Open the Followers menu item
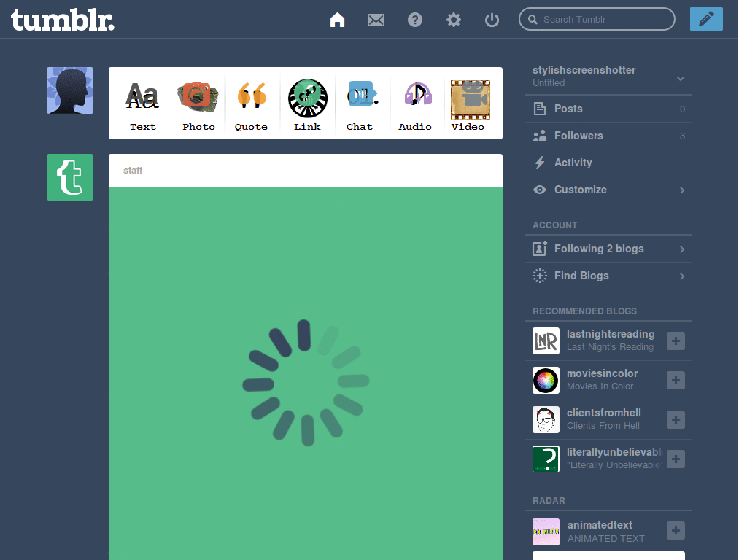This screenshot has width=747, height=560. pos(608,136)
